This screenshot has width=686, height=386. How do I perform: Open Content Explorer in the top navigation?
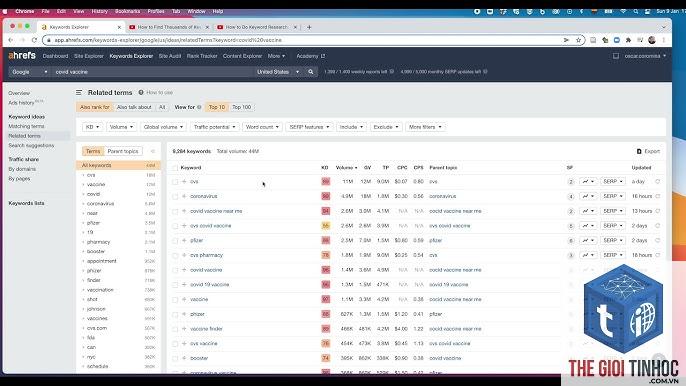(242, 56)
